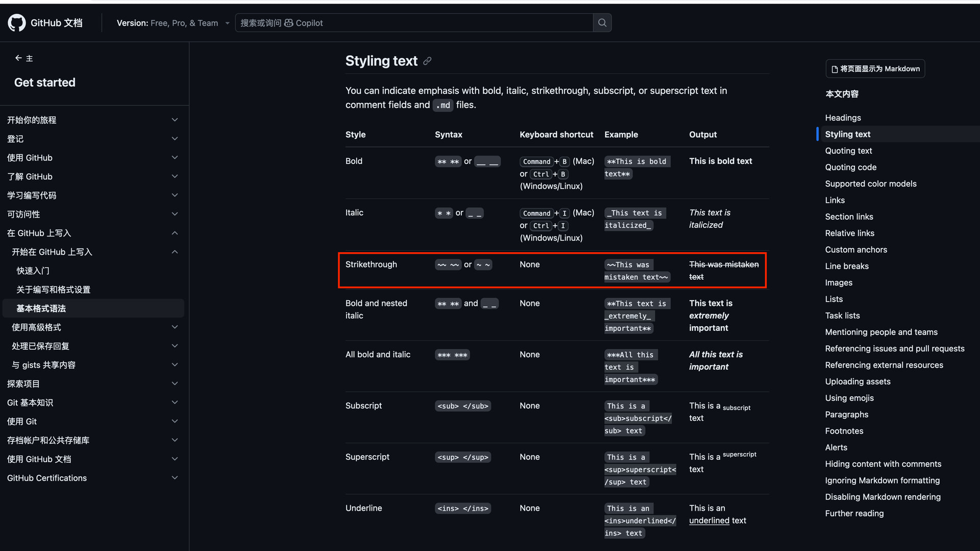This screenshot has width=980, height=551.
Task: Click the link anchor icon beside Styling text
Action: click(427, 61)
